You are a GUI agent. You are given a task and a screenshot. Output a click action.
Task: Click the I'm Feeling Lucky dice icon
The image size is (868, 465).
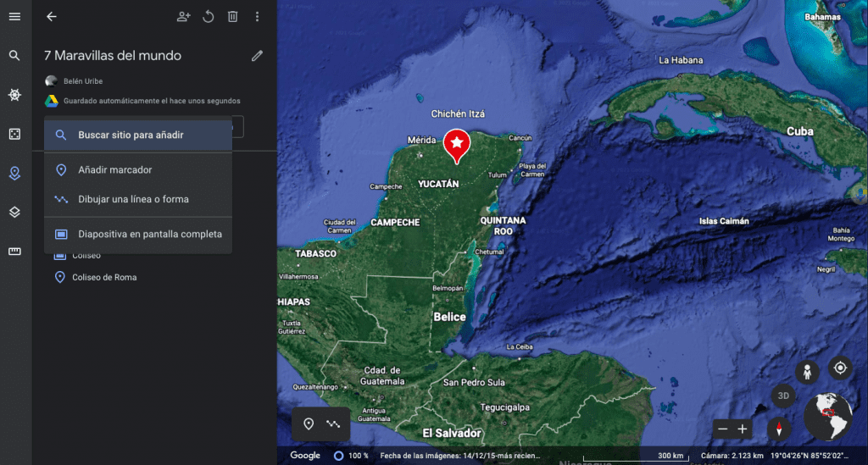point(14,134)
